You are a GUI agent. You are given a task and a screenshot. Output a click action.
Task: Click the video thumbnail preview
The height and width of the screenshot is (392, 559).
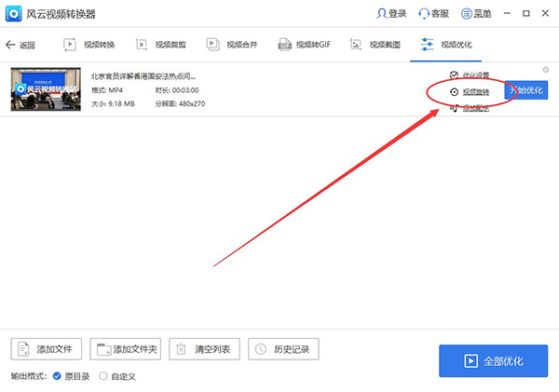(x=48, y=89)
